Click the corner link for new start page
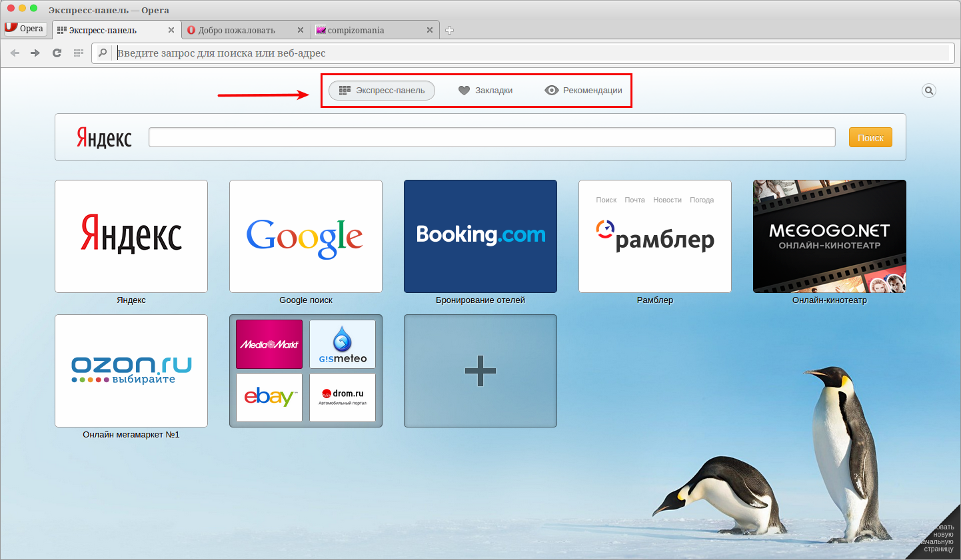The height and width of the screenshot is (560, 961). [938, 537]
